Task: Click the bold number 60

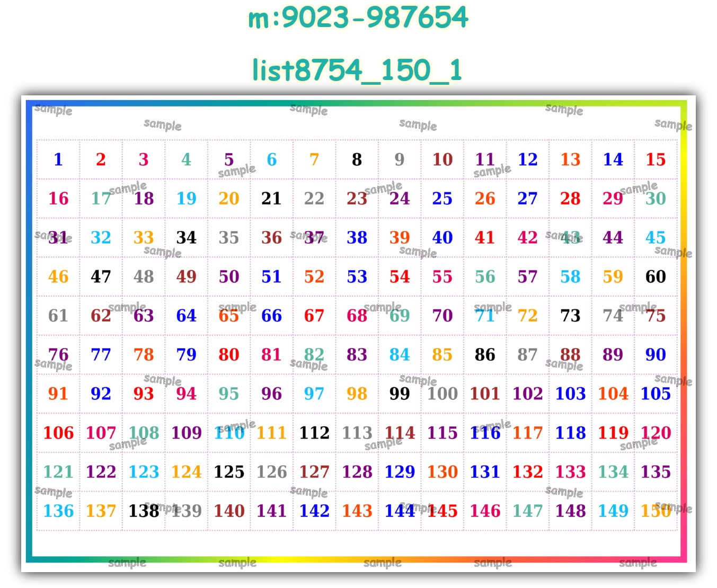Action: pos(656,277)
